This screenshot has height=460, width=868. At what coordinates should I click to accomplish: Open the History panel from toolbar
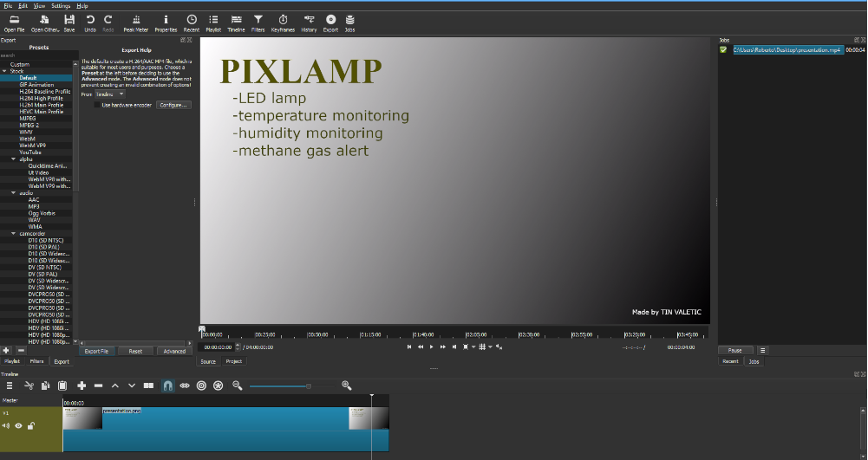309,23
